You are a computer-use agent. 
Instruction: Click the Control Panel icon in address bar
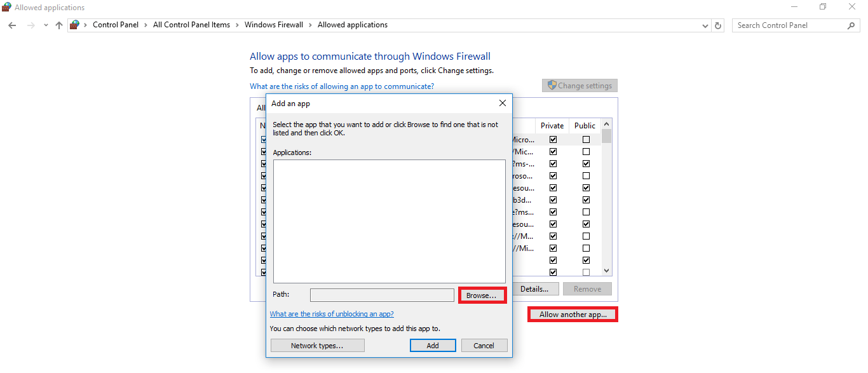74,25
